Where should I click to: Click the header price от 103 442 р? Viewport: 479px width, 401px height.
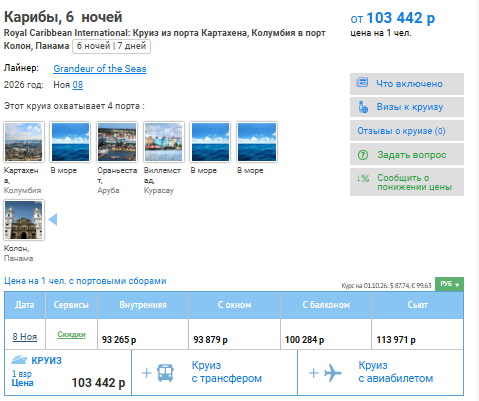click(x=393, y=18)
